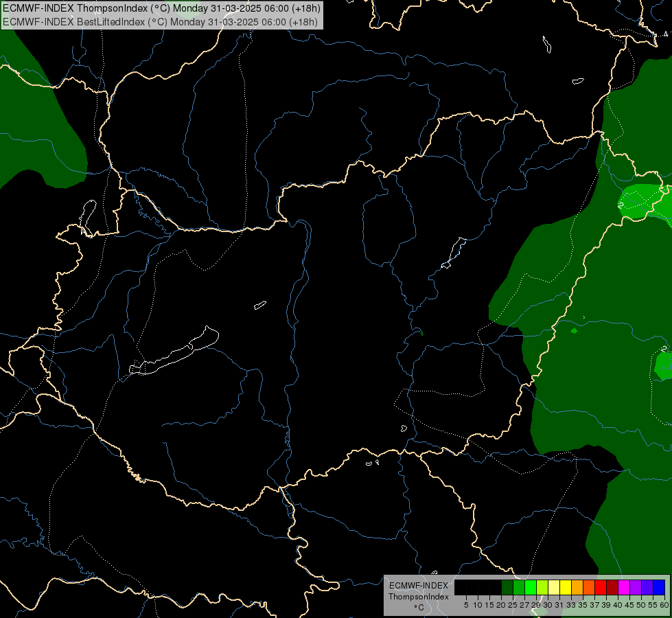Click the legend label 'ThompsonIndex'
672x618 pixels.
pos(418,597)
